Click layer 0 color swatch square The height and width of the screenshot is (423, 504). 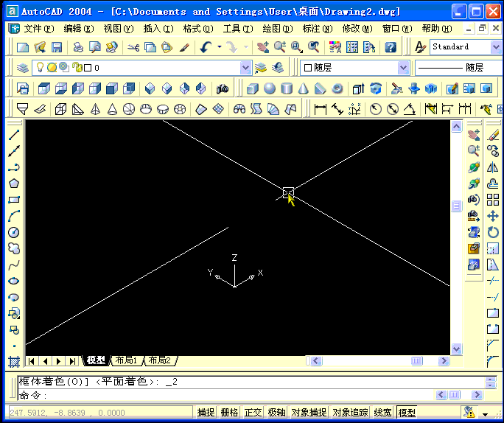pyautogui.click(x=88, y=68)
